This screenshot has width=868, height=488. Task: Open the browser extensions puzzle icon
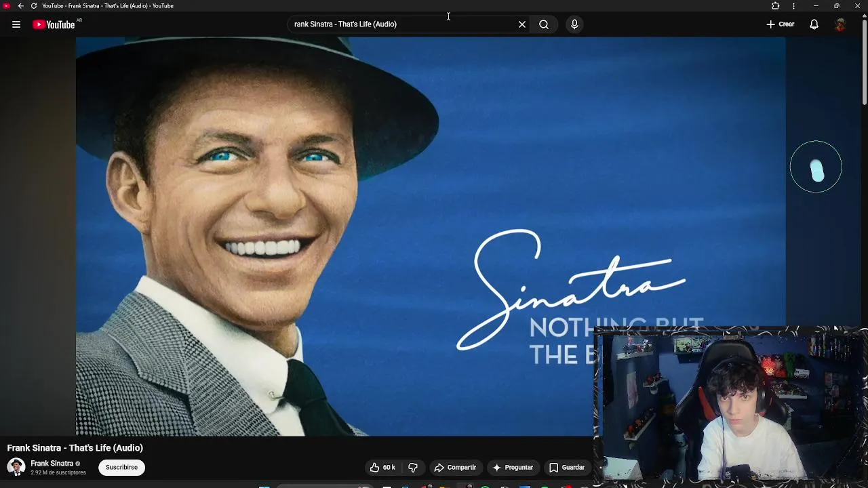[x=776, y=6]
